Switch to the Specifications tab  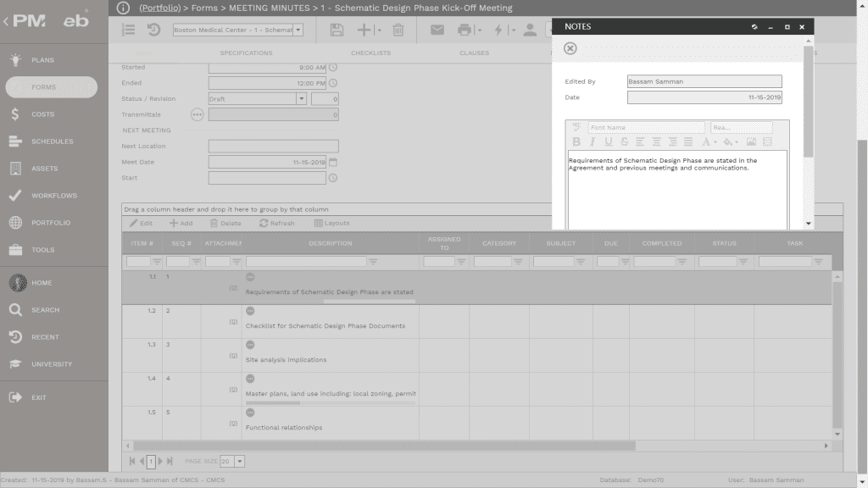point(247,53)
